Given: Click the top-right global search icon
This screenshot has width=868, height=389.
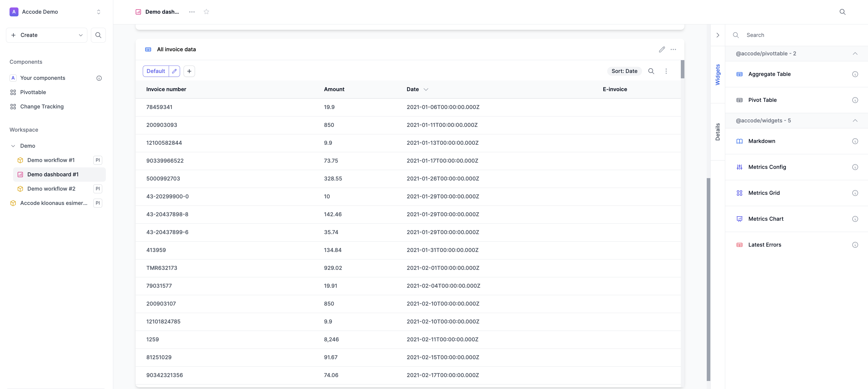Looking at the screenshot, I should (x=842, y=12).
